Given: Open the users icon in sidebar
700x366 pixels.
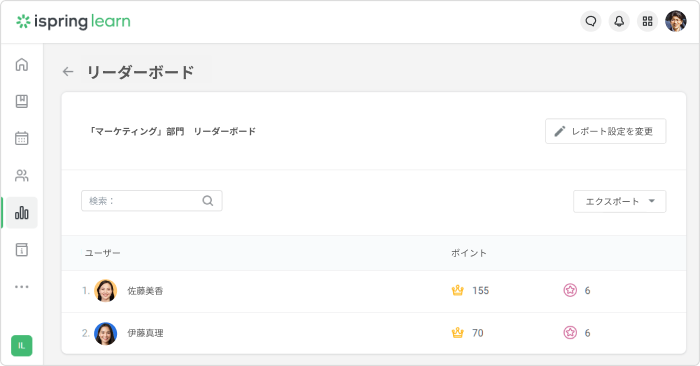Looking at the screenshot, I should [21, 175].
